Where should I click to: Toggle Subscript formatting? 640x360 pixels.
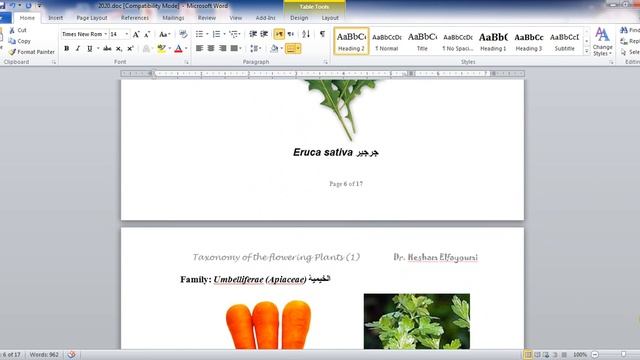(x=119, y=49)
